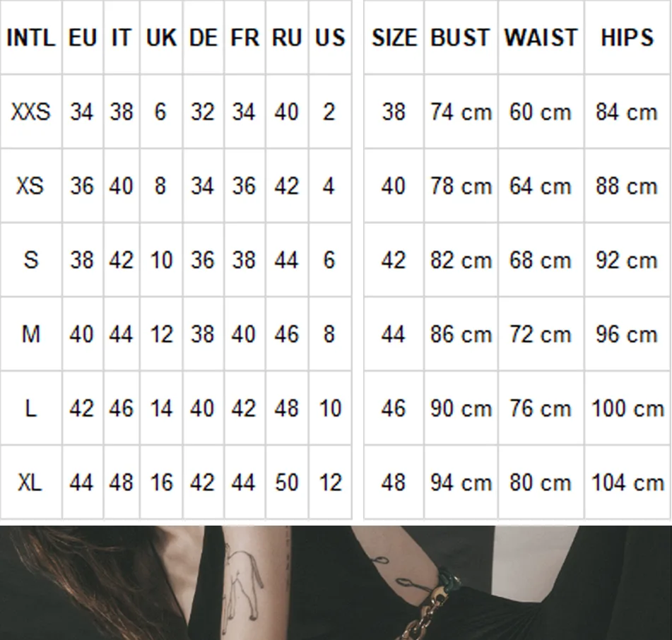Select the BUST column header
This screenshot has width=672, height=640.
(461, 38)
